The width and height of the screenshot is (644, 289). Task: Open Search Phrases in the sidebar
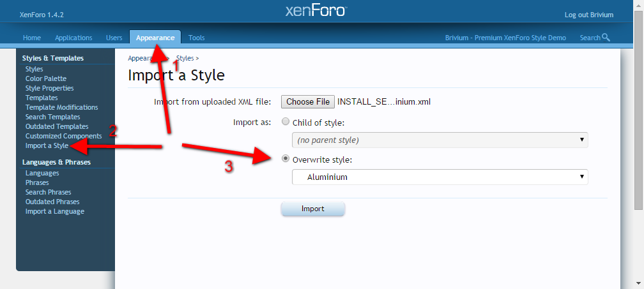(48, 192)
